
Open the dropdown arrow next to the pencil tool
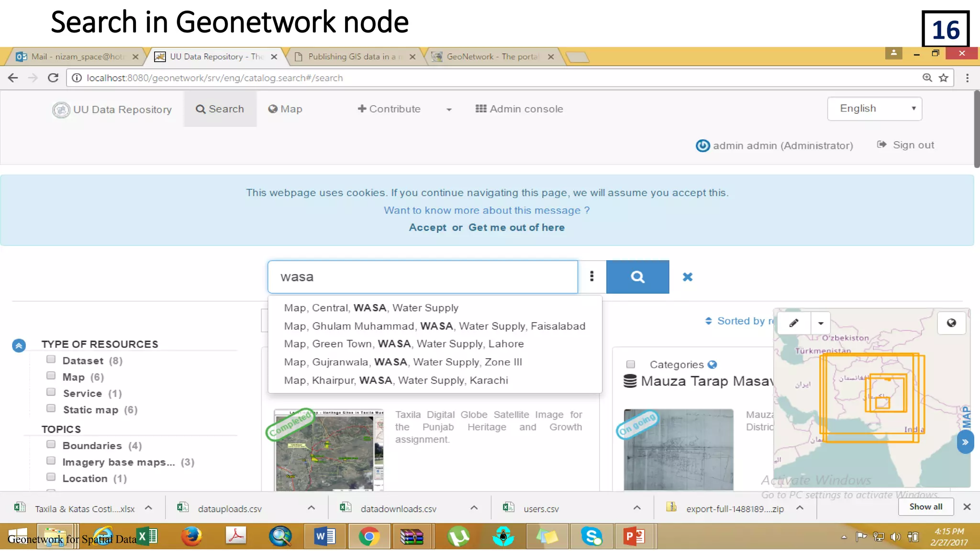[821, 323]
